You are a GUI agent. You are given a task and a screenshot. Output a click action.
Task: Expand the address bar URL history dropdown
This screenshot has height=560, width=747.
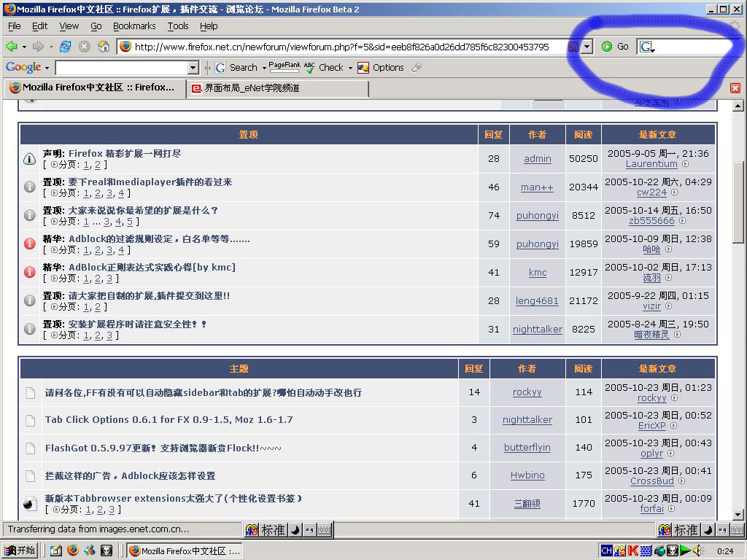coord(587,47)
